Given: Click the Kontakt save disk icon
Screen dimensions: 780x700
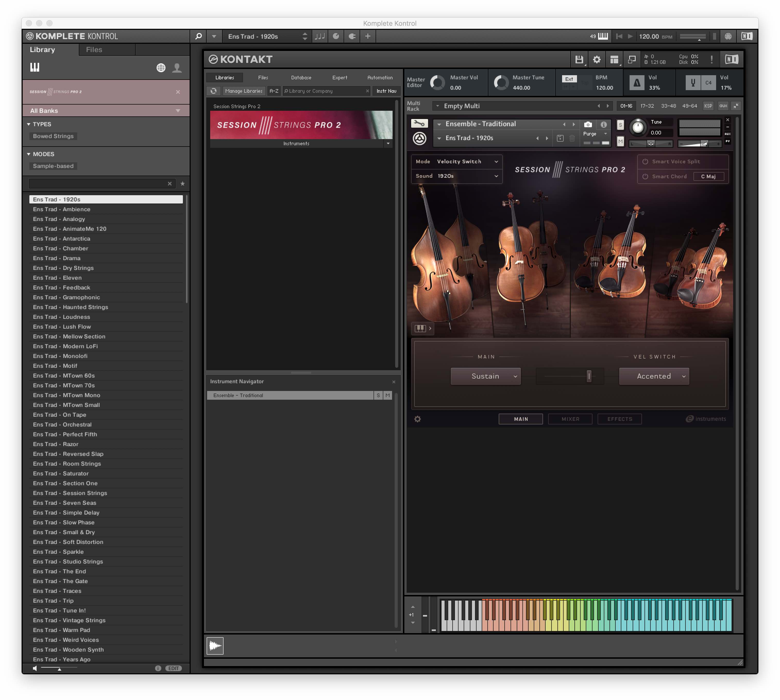Looking at the screenshot, I should [x=579, y=59].
